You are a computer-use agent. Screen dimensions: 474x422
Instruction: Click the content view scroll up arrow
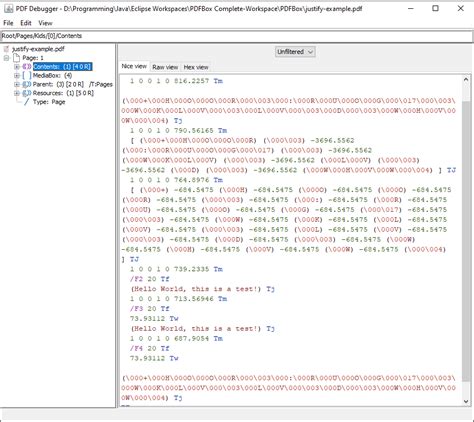pos(466,80)
